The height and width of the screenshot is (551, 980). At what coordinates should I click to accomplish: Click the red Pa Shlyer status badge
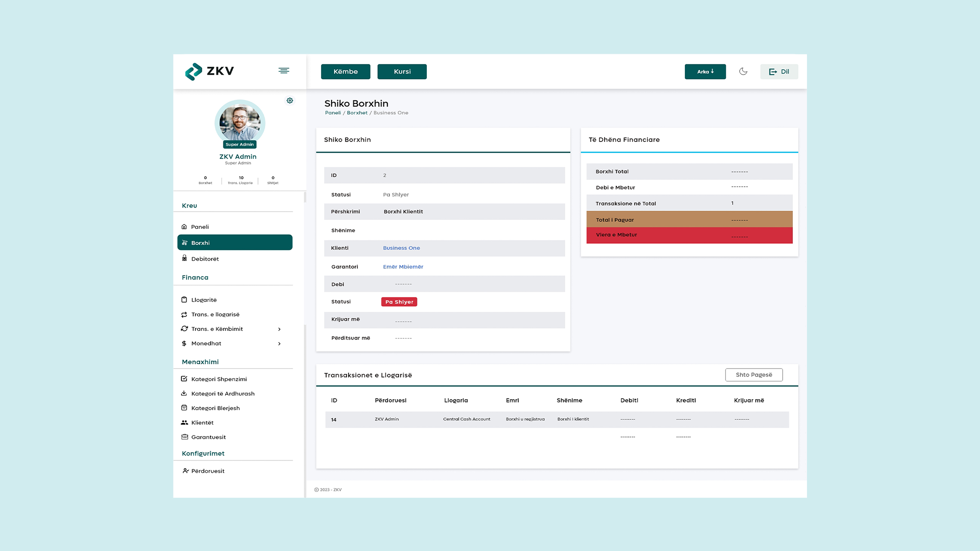399,302
